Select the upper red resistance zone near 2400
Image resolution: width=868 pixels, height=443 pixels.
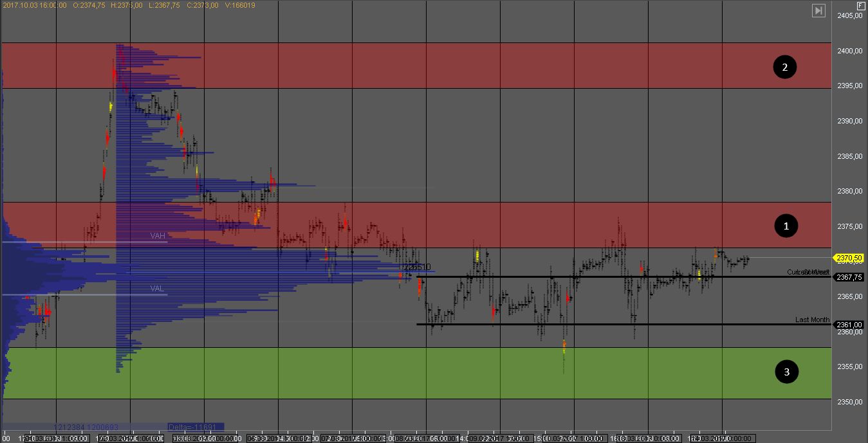[x=450, y=66]
